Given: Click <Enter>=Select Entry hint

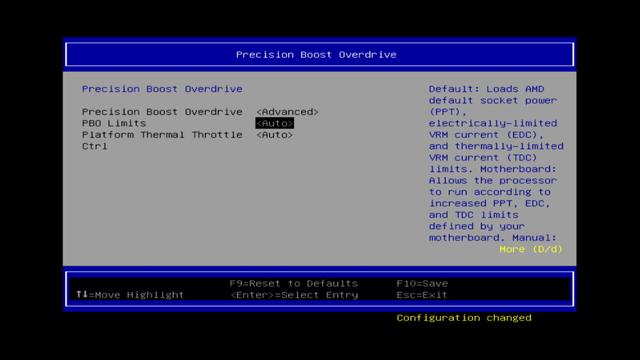Looking at the screenshot, I should 294,295.
